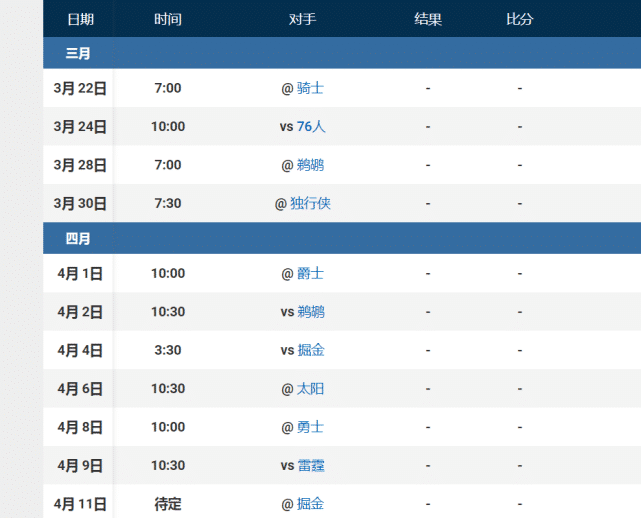Screen dimensions: 641x518
Task: Click 鹈鹕 link in 3月28日 row
Action: point(310,165)
